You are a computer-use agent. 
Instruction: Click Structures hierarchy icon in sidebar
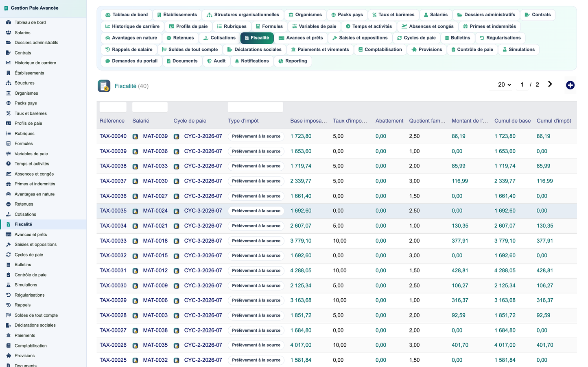(9, 83)
